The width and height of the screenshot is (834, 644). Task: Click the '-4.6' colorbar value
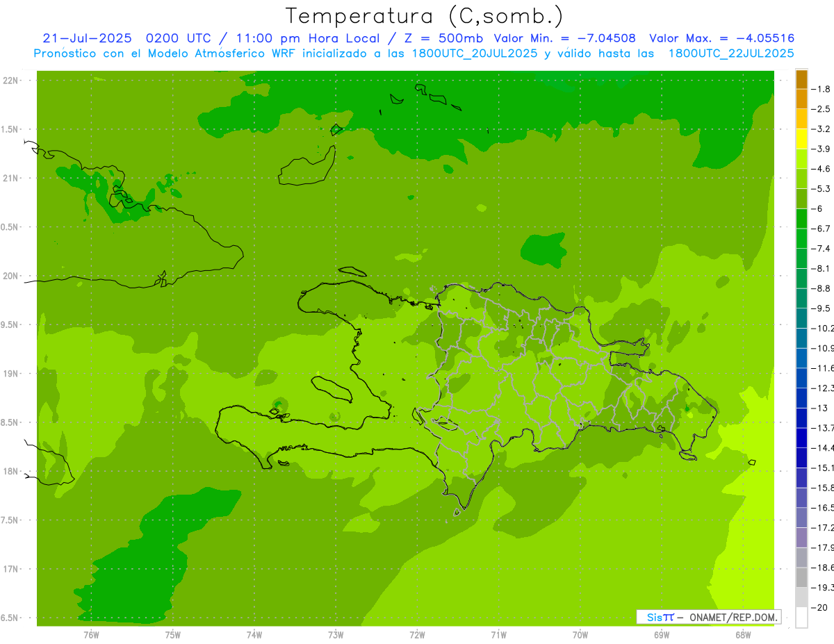822,169
